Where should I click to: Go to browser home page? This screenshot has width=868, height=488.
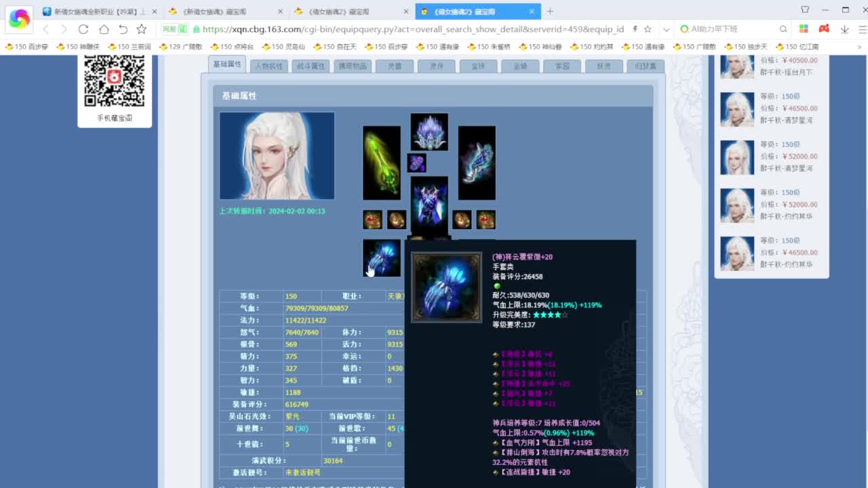point(104,29)
